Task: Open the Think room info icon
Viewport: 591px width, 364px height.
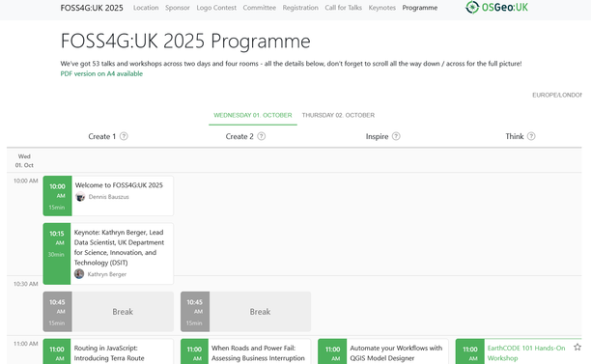Action: pyautogui.click(x=531, y=136)
